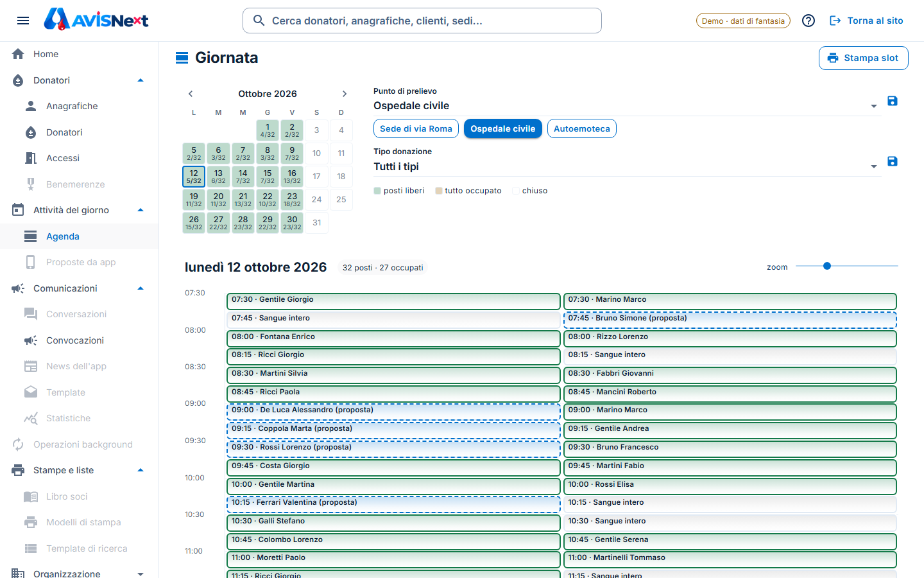The image size is (924, 578).
Task: Click the Attività del giorno calendar icon
Action: pos(18,210)
